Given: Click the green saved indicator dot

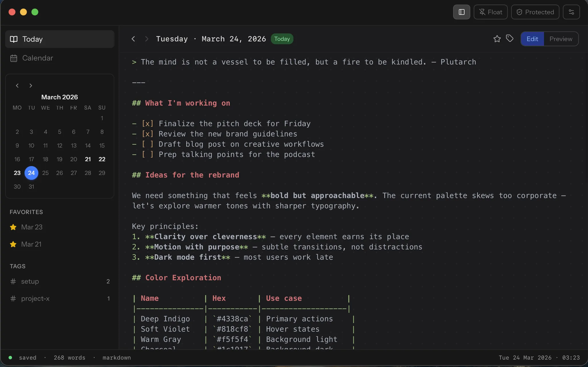Looking at the screenshot, I should [x=11, y=357].
